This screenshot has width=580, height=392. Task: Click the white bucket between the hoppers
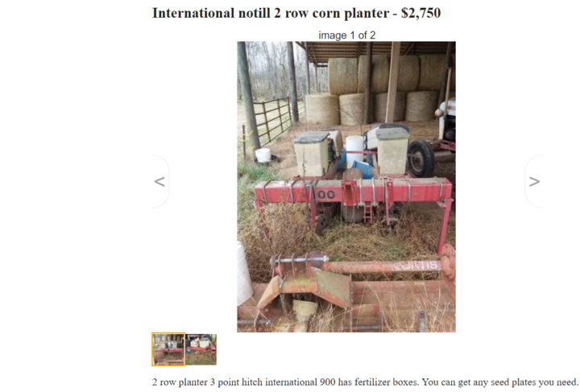click(354, 150)
